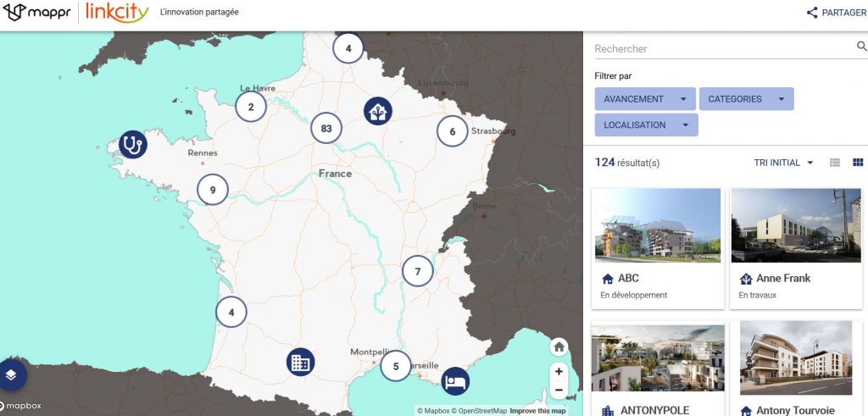
Task: Click the search magnifier icon
Action: click(861, 47)
